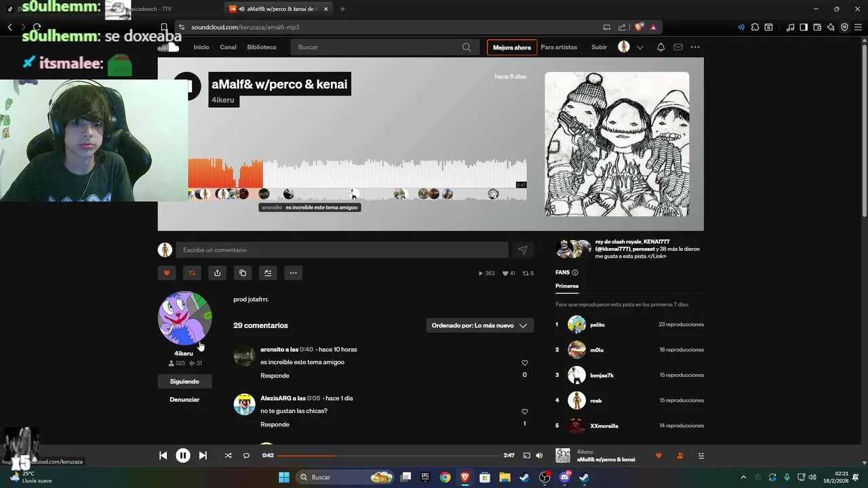Copy the track link icon
The width and height of the screenshot is (868, 488).
coord(243,273)
